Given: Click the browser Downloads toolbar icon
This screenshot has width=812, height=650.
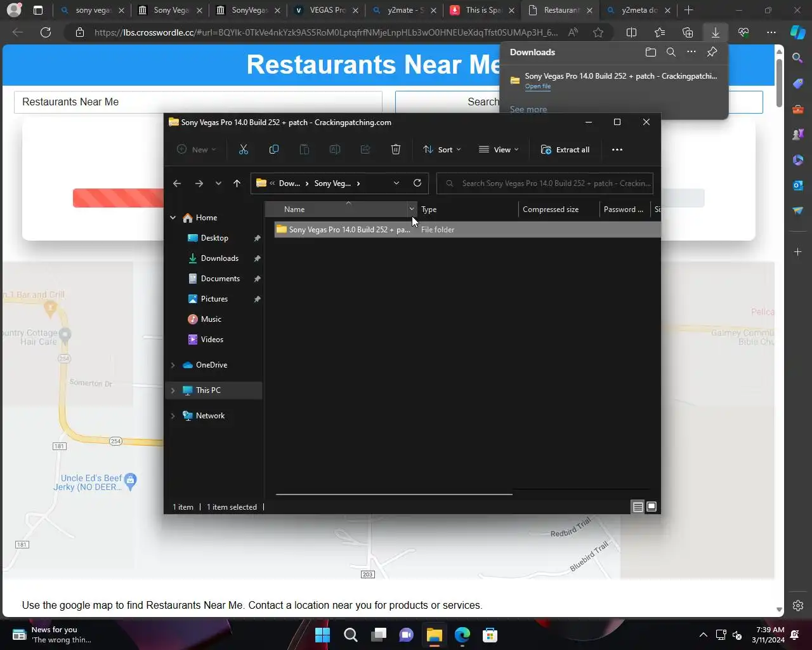Looking at the screenshot, I should click(x=716, y=32).
